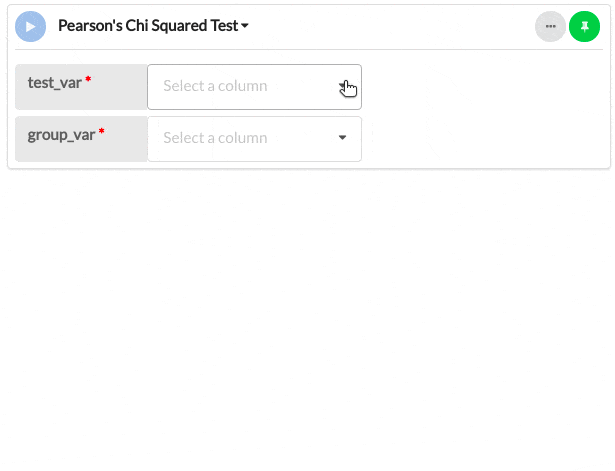This screenshot has height=471, width=615.
Task: Toggle the green pin button
Action: pyautogui.click(x=584, y=26)
